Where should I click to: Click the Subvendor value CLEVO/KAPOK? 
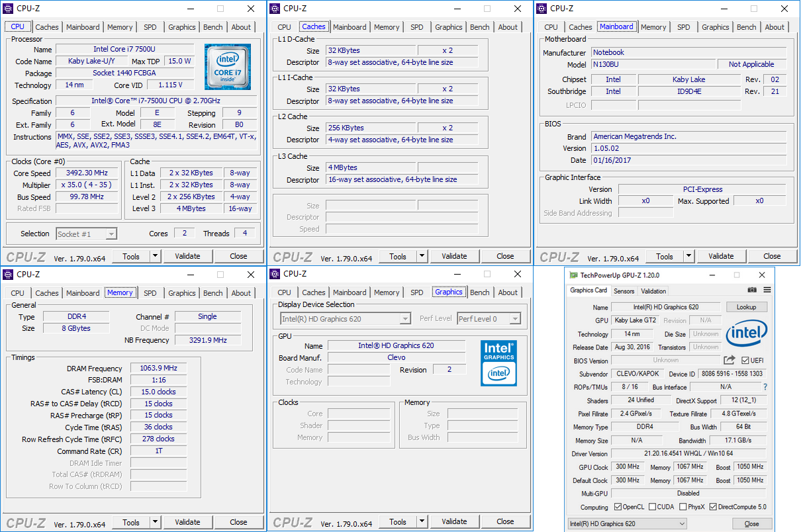(636, 374)
